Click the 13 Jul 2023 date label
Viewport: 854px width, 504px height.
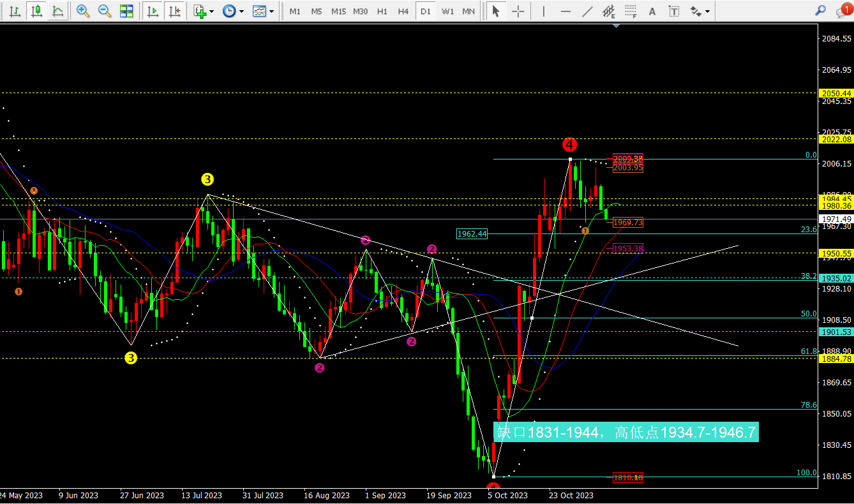tap(202, 495)
